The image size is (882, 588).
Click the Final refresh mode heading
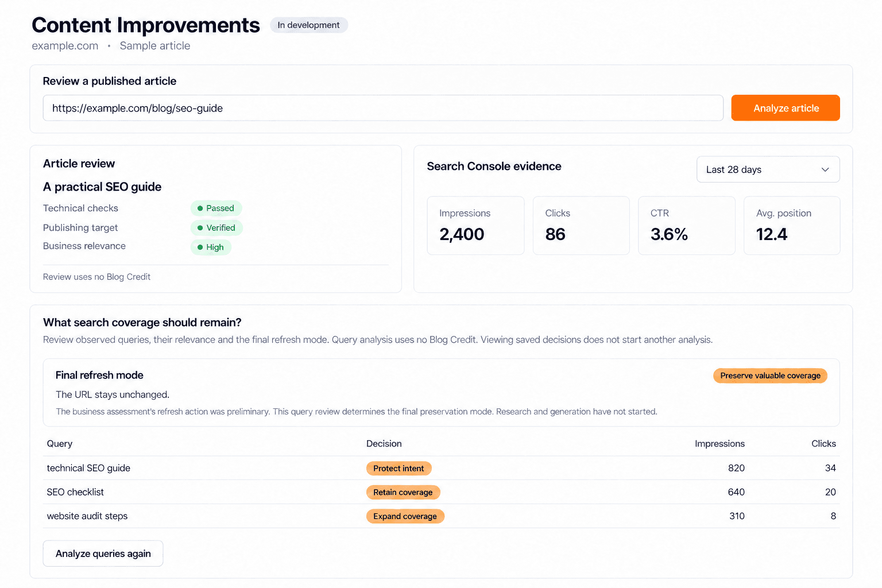pyautogui.click(x=99, y=375)
